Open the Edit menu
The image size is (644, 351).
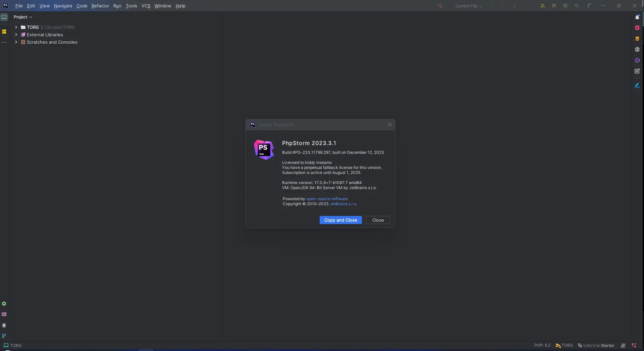pyautogui.click(x=31, y=6)
